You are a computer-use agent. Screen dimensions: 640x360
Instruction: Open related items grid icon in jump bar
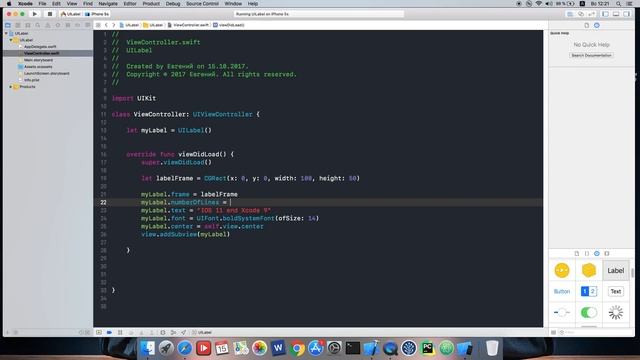click(x=98, y=25)
